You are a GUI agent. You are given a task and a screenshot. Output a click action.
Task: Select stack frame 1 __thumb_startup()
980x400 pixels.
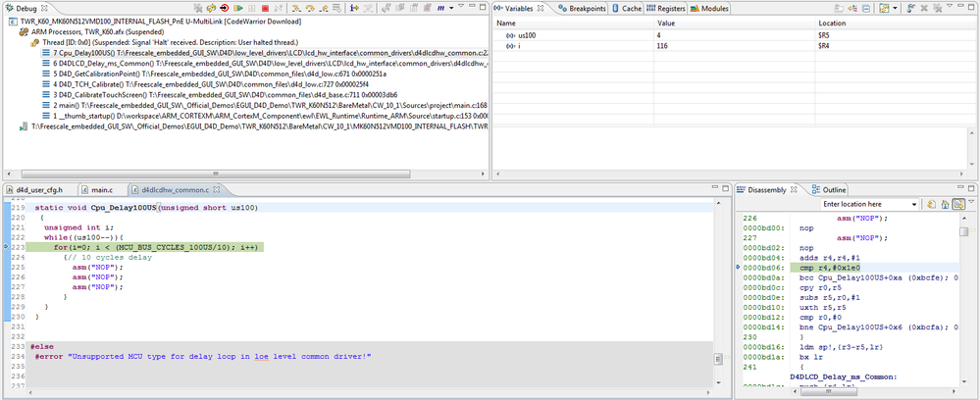pyautogui.click(x=265, y=116)
